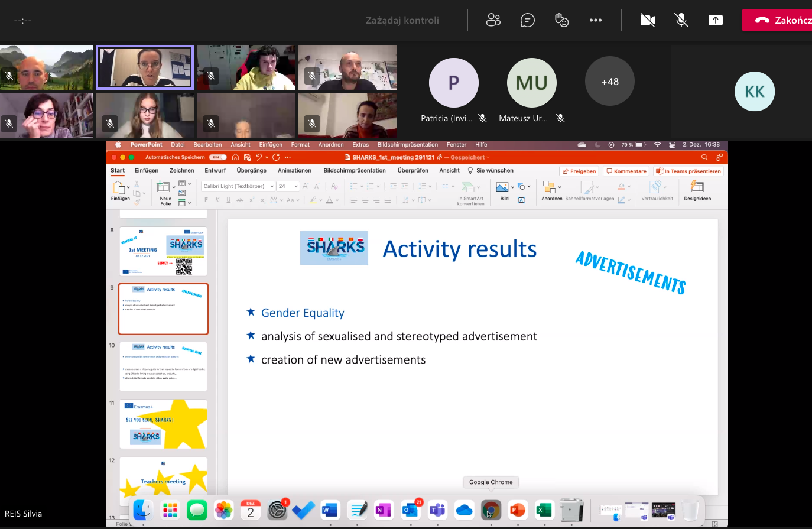The image size is (812, 529).
Task: Open the font size dropdown showing 24
Action: pos(296,186)
